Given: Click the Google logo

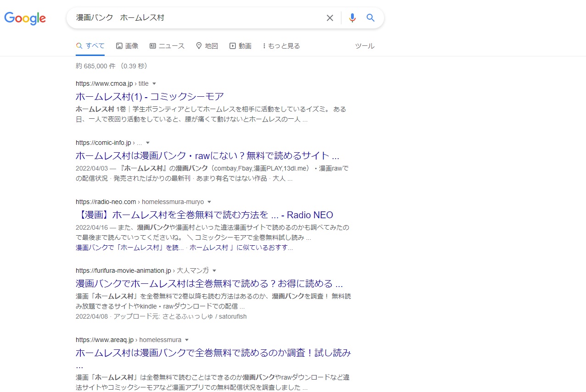Looking at the screenshot, I should point(25,18).
